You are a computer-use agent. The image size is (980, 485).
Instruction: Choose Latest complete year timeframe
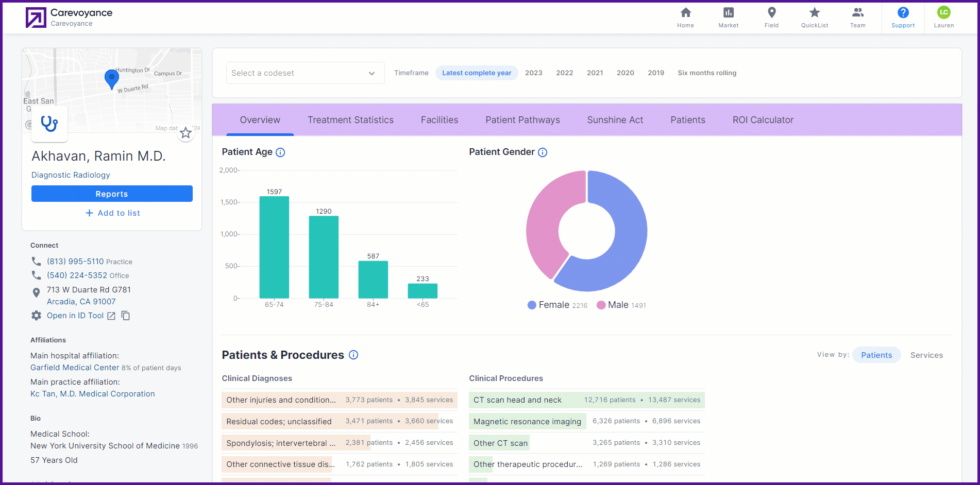point(477,73)
